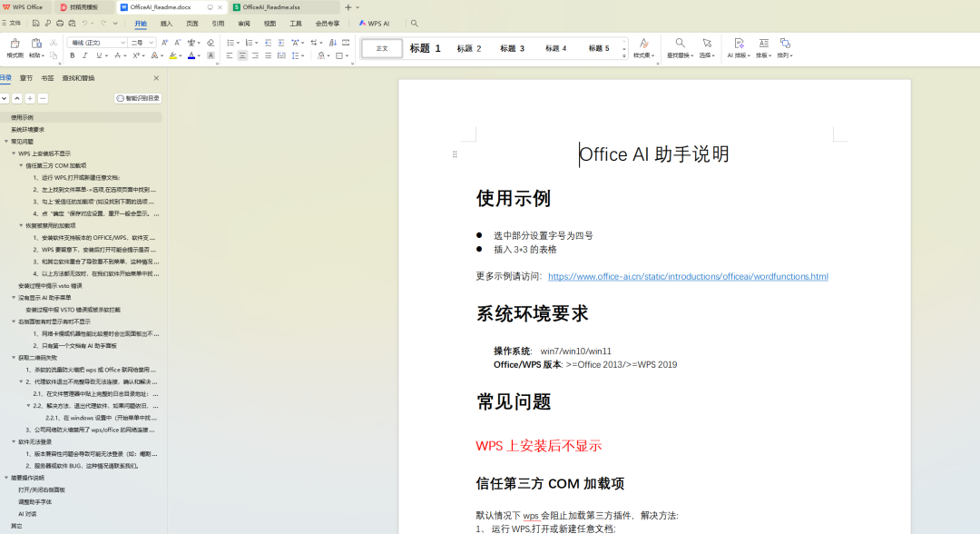Click the Paste (粘贴) clipboard icon

[x=36, y=44]
